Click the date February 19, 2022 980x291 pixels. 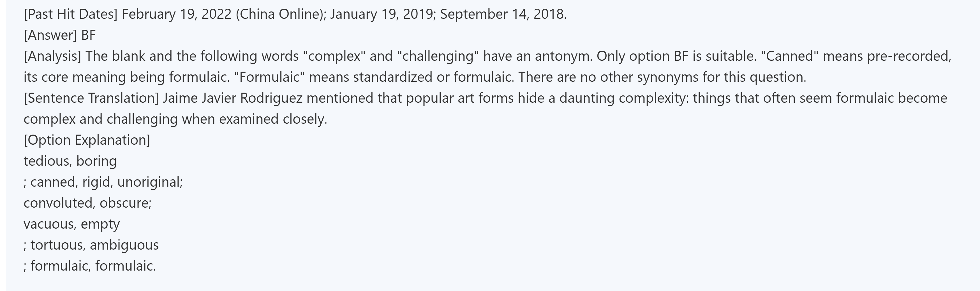coord(177,14)
